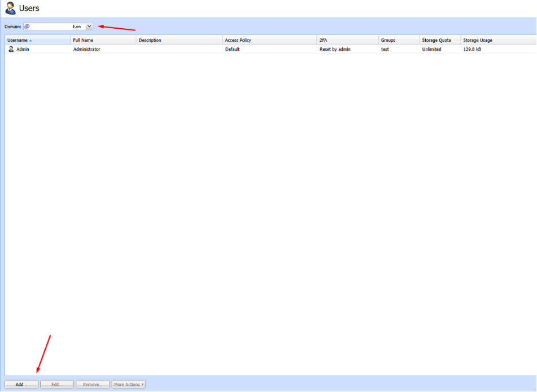Click the Users page title text

(29, 8)
